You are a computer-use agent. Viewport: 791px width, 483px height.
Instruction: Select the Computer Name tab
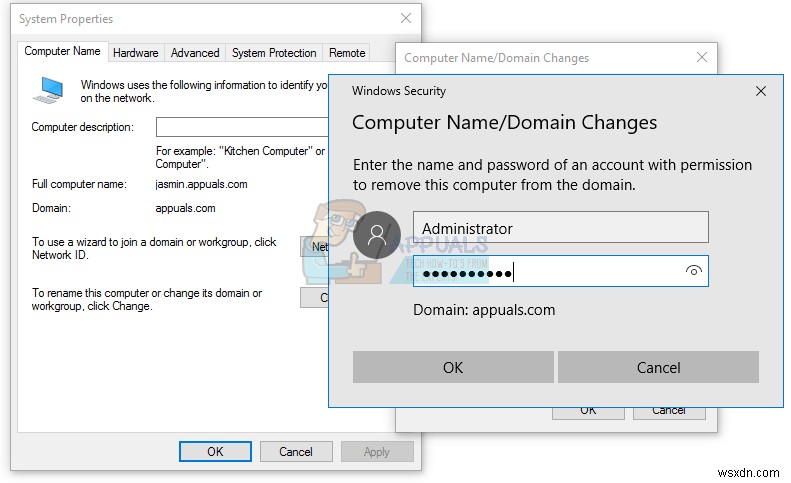pos(62,52)
